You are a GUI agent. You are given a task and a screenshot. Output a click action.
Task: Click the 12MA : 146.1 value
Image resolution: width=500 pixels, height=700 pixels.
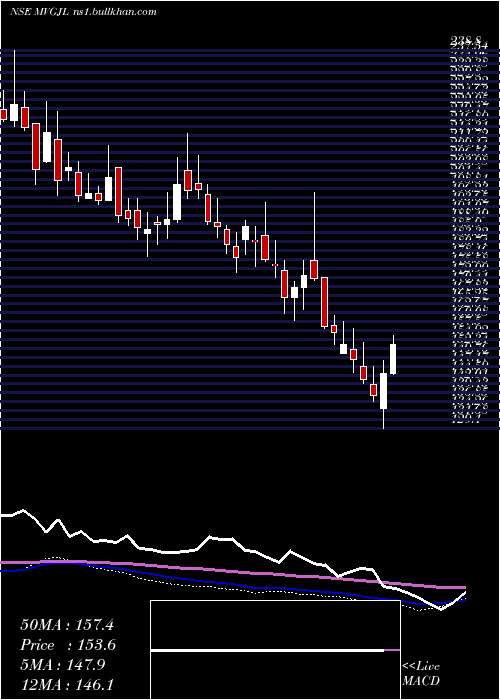click(68, 685)
